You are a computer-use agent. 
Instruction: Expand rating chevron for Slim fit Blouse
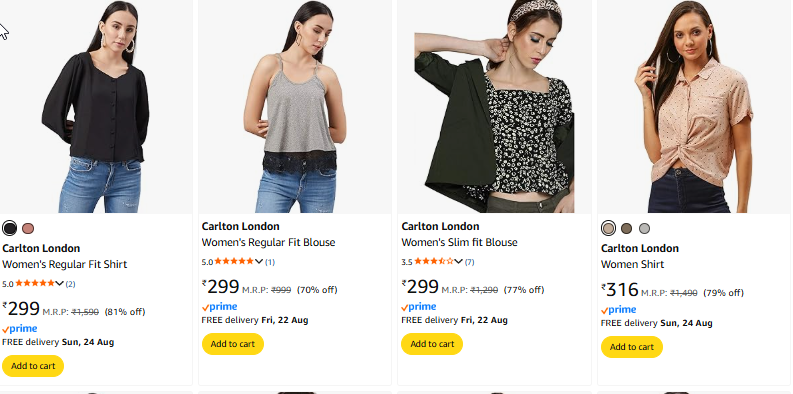tap(458, 261)
